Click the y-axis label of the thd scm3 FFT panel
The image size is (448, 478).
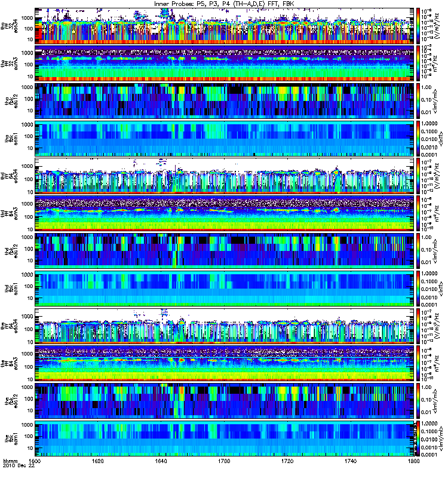coord(9,214)
